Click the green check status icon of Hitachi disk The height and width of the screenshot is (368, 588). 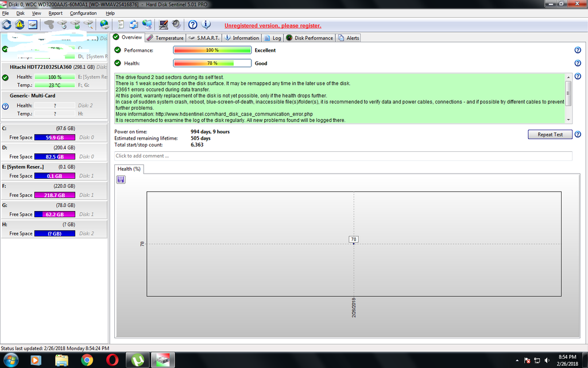pyautogui.click(x=5, y=78)
